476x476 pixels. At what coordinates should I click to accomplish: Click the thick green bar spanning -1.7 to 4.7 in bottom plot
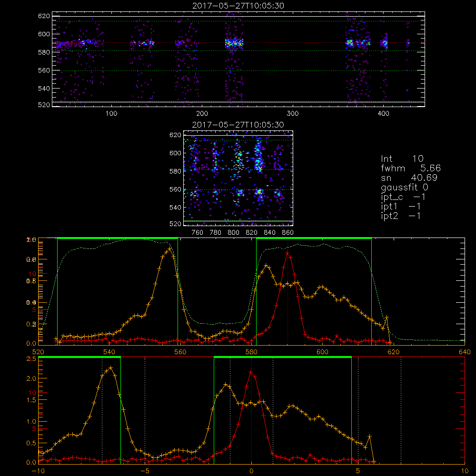(283, 357)
